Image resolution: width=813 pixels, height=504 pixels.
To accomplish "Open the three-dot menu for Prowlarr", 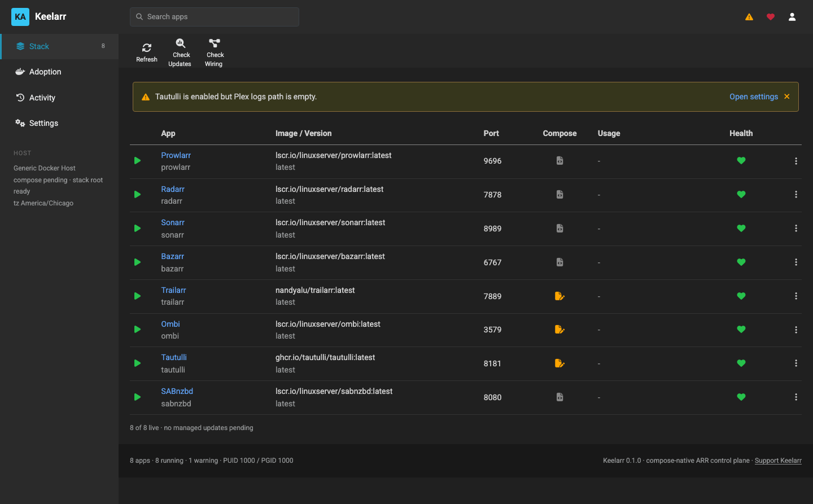I will pyautogui.click(x=796, y=161).
